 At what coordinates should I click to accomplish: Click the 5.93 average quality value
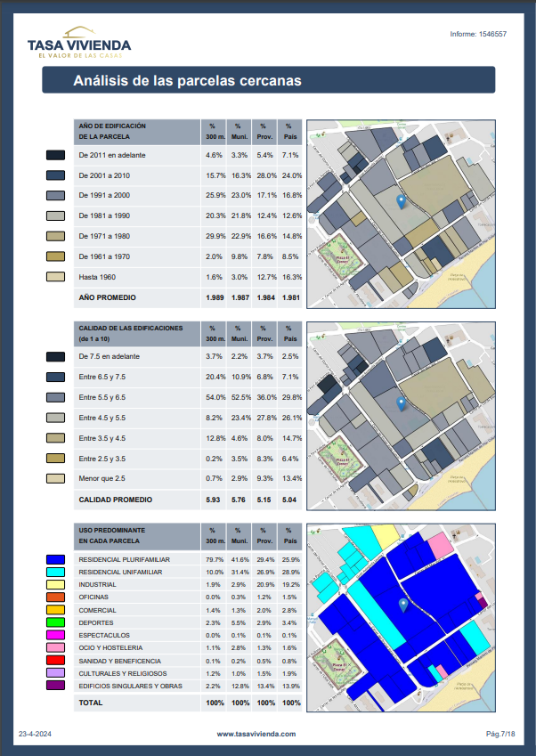click(213, 500)
